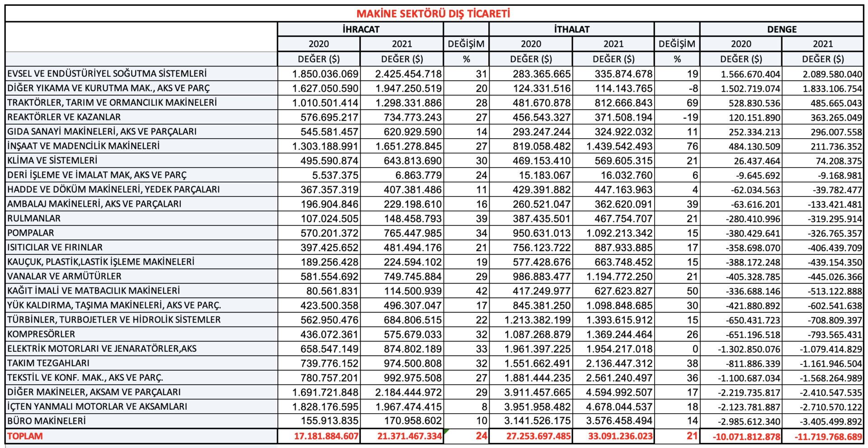868x448 pixels.
Task: Click the TOPLAM row label
Action: pos(25,436)
